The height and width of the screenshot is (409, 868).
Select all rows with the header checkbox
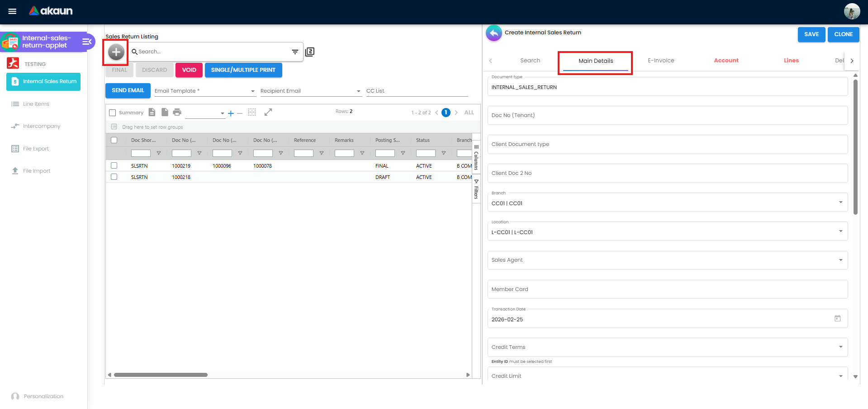[x=114, y=140]
